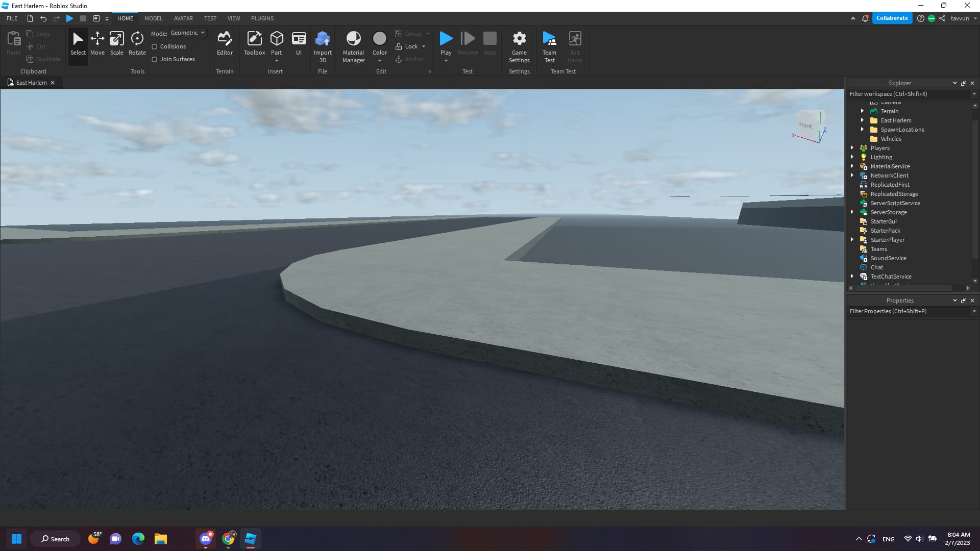Switch to the AVATAR ribbon tab
980x551 pixels.
(183, 18)
